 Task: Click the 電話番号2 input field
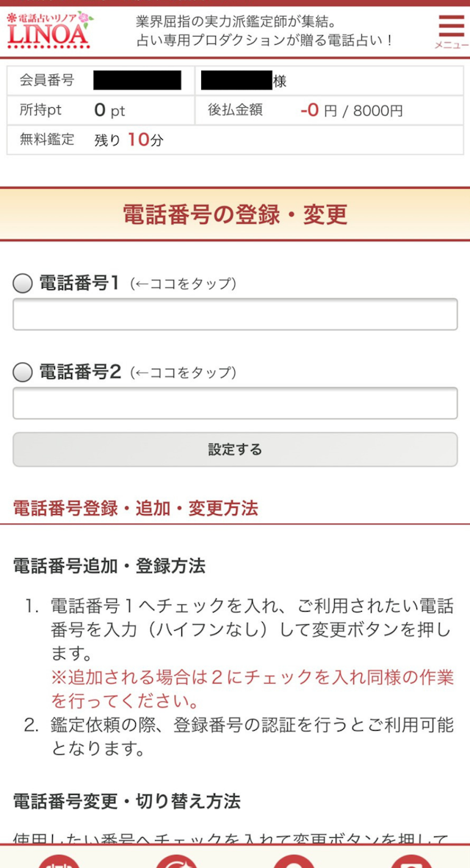[x=235, y=404]
